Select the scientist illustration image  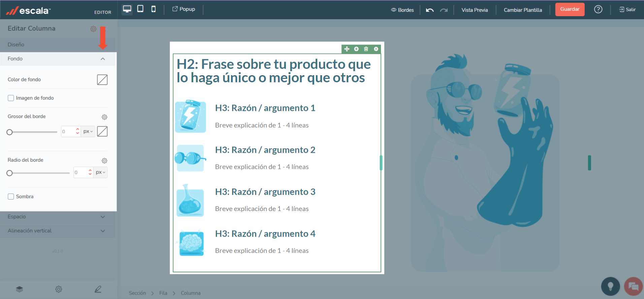485,162
